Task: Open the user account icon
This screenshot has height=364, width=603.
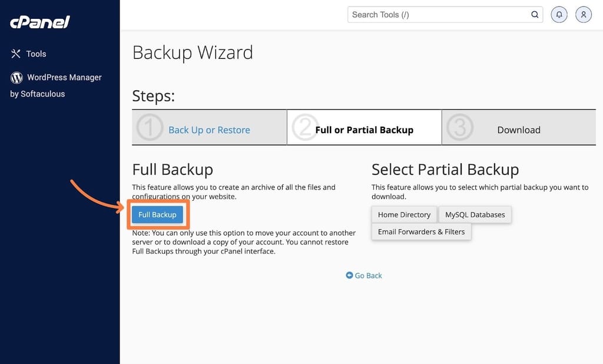Action: (584, 15)
